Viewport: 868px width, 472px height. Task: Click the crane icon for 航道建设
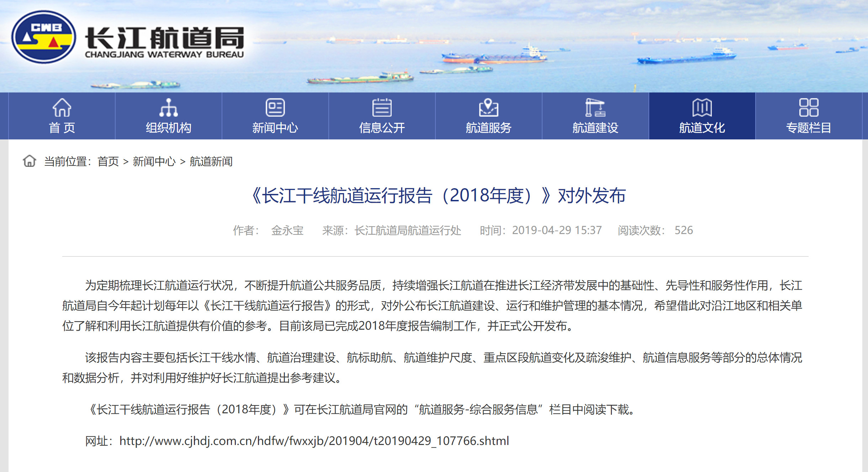click(595, 107)
